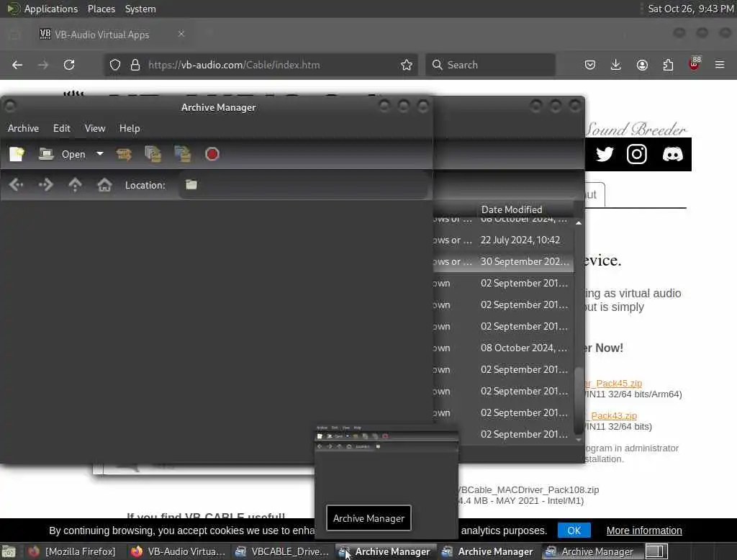737x560 pixels.
Task: Click the red Stop operation icon
Action: click(212, 154)
